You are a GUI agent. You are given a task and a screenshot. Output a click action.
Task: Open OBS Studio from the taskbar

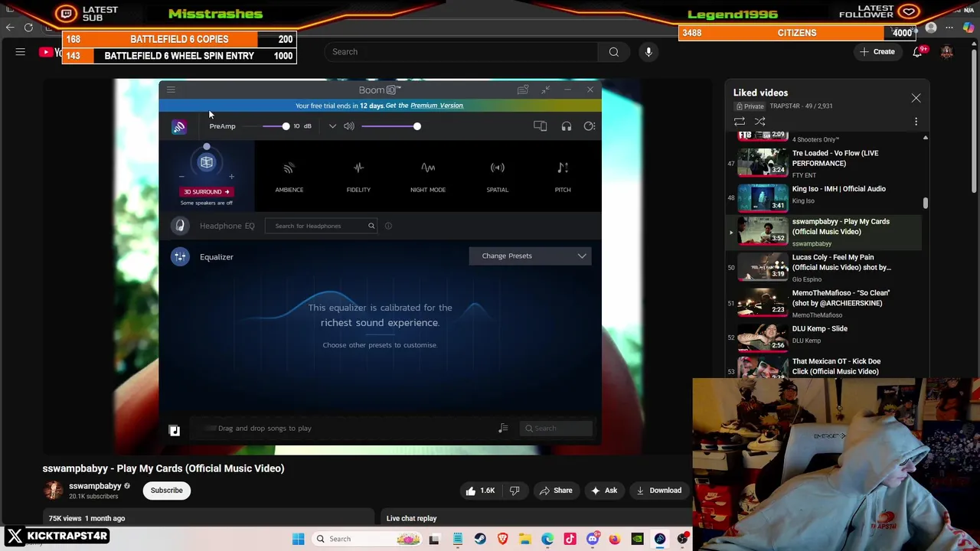tap(682, 539)
